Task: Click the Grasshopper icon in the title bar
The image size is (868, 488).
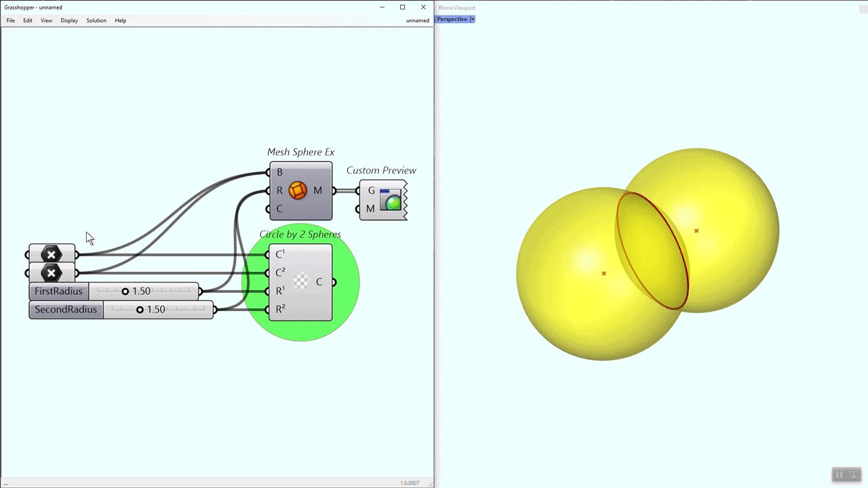Action: (5, 7)
